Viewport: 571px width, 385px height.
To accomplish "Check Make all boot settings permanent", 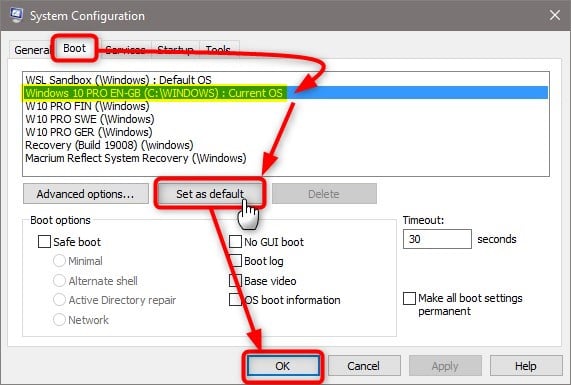I will coord(409,298).
